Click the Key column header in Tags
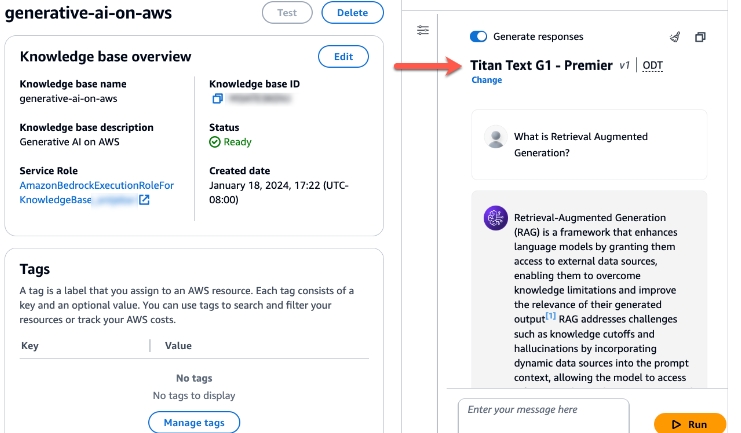This screenshot has width=741, height=433. (x=29, y=344)
